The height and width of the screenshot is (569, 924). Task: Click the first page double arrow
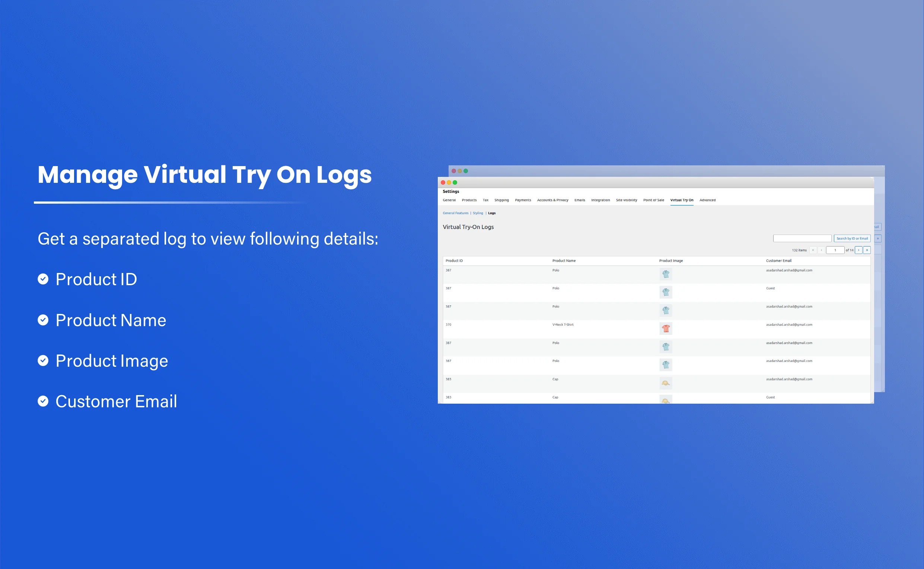pyautogui.click(x=813, y=250)
